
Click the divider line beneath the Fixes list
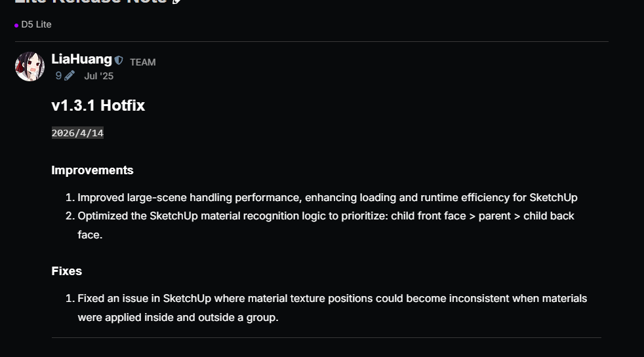click(326, 337)
